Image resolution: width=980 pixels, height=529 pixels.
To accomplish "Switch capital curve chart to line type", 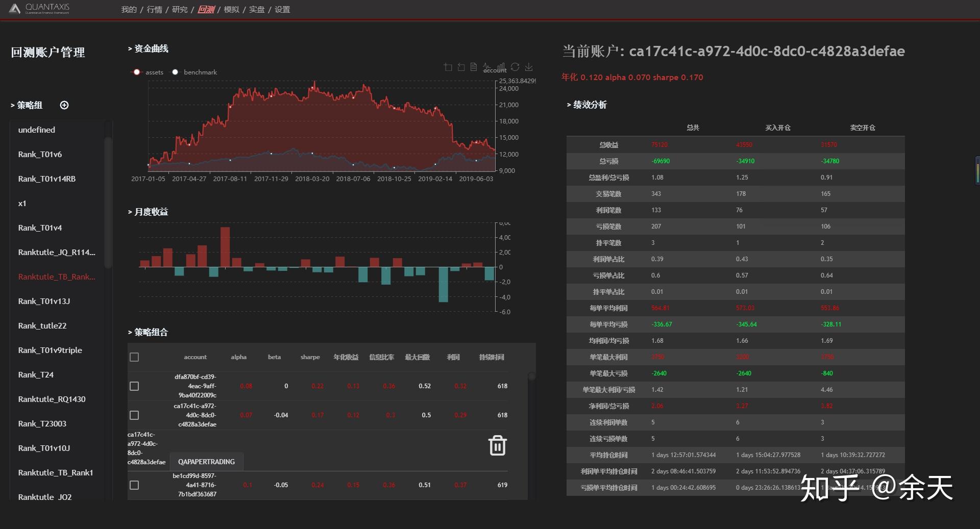I will click(487, 67).
